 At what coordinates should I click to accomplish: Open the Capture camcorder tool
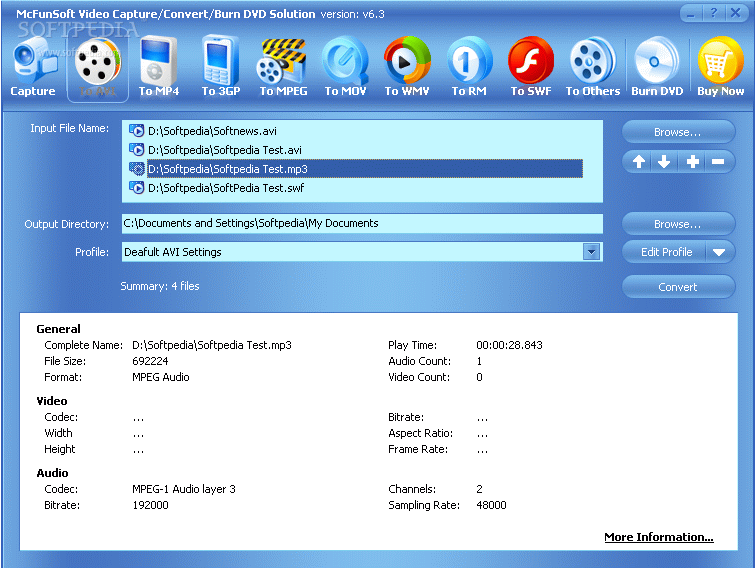pos(33,67)
